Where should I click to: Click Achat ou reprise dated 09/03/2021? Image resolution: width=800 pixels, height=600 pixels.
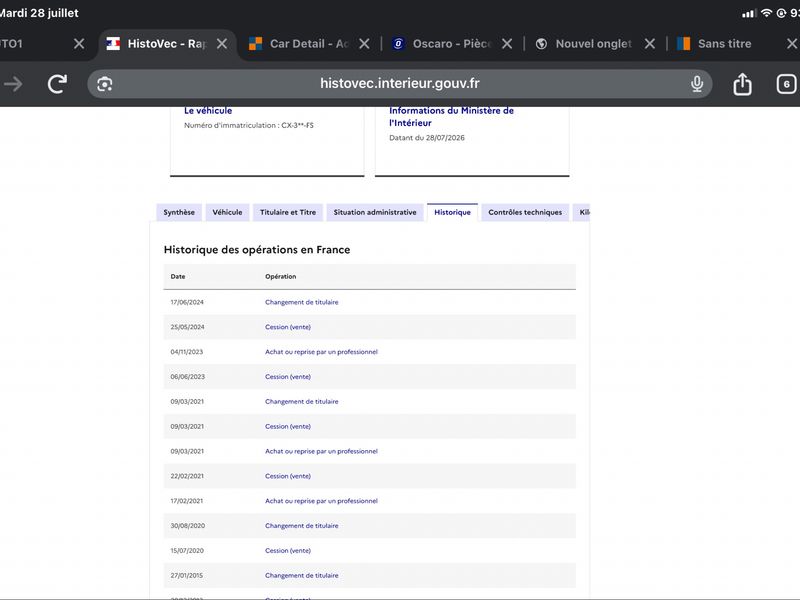[321, 452]
